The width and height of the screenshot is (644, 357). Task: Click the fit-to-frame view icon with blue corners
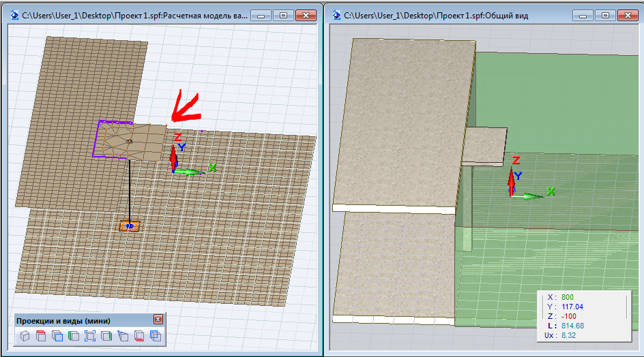pos(90,336)
